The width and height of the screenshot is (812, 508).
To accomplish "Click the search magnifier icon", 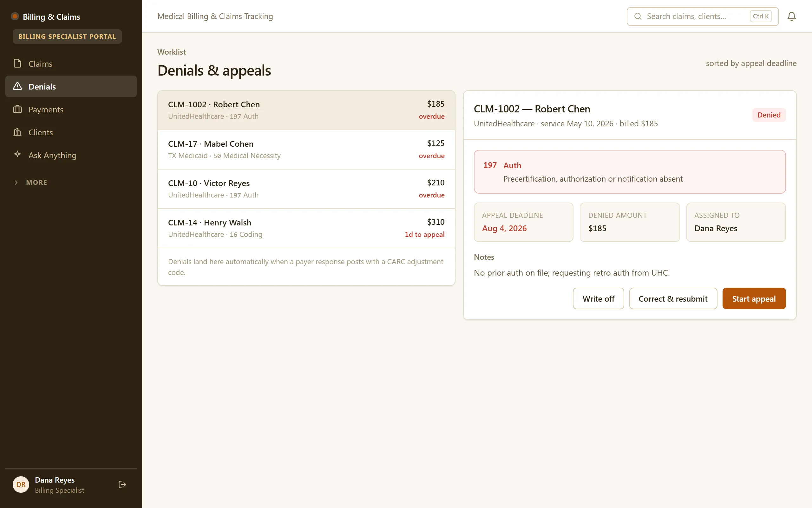I will coord(638,17).
